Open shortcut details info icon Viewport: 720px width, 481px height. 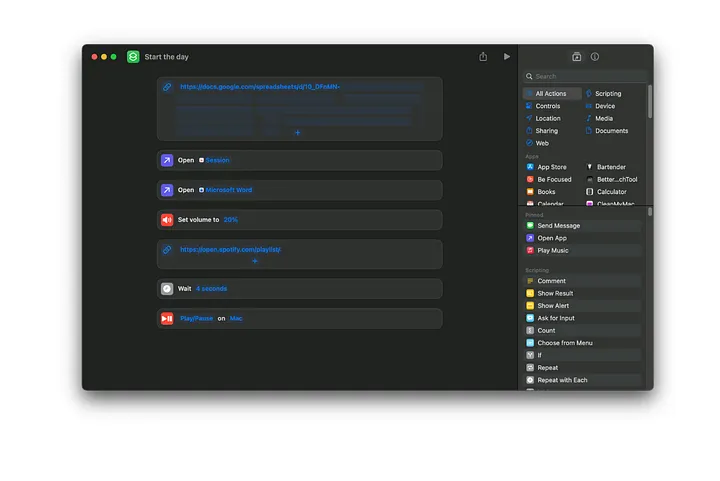coord(595,56)
